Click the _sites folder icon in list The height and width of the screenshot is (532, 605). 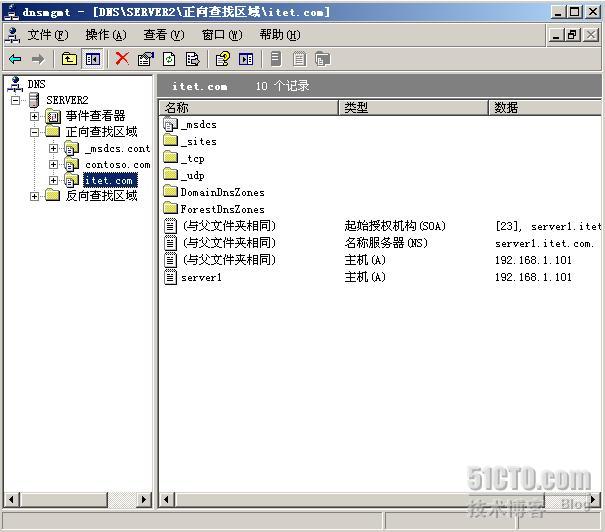170,140
